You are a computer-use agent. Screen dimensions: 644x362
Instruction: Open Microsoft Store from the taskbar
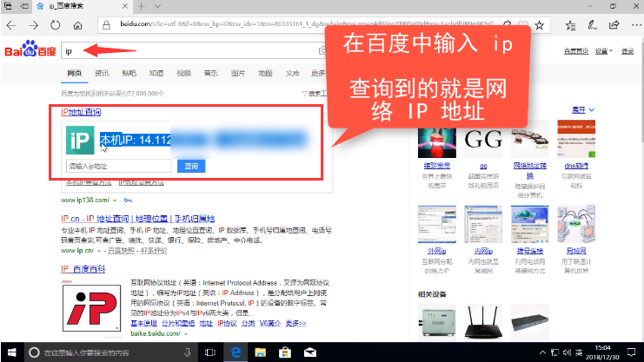pyautogui.click(x=282, y=352)
